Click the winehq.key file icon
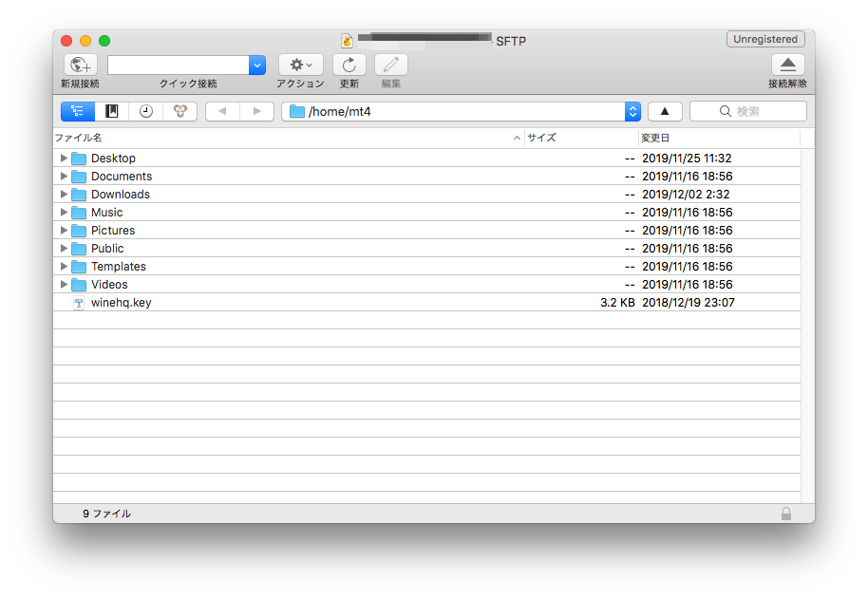 79,303
